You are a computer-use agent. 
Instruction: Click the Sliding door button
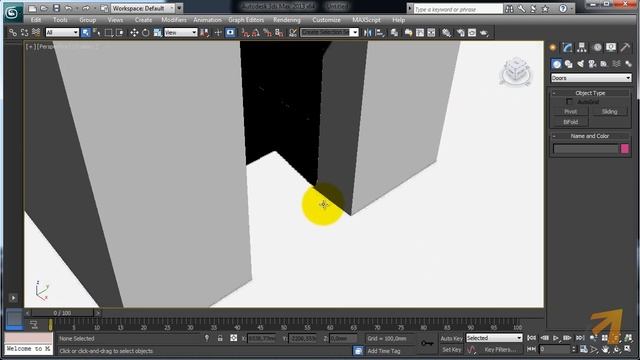click(609, 111)
